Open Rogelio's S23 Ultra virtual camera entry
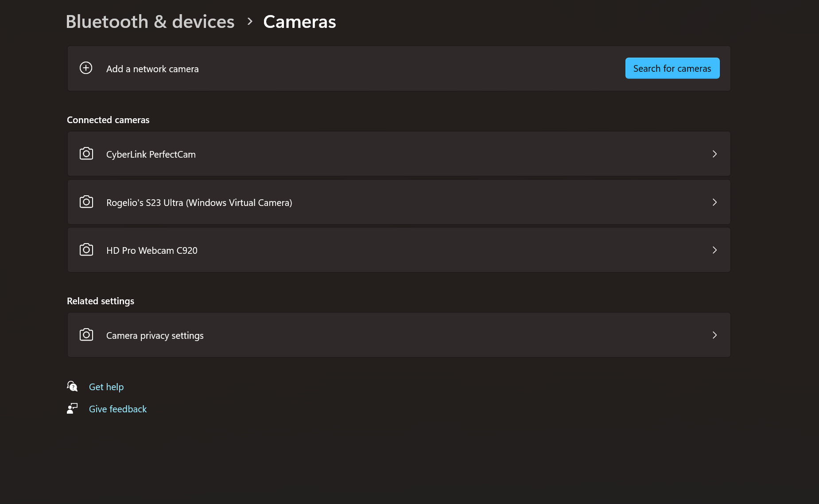The image size is (819, 504). point(399,202)
